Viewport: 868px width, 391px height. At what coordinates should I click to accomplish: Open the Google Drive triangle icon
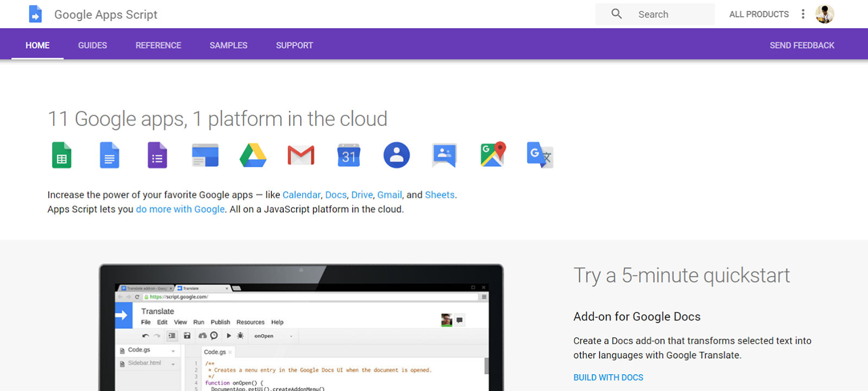(x=253, y=155)
